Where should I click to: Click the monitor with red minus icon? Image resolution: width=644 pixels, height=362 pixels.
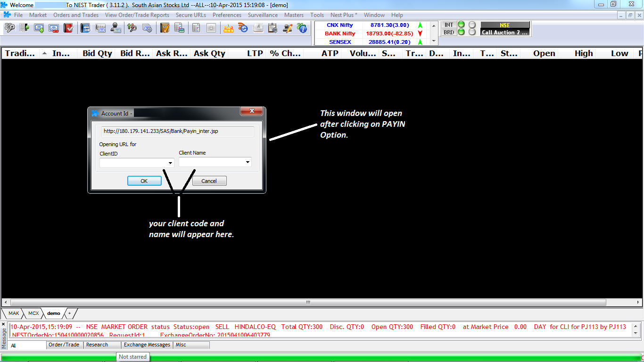[54, 28]
